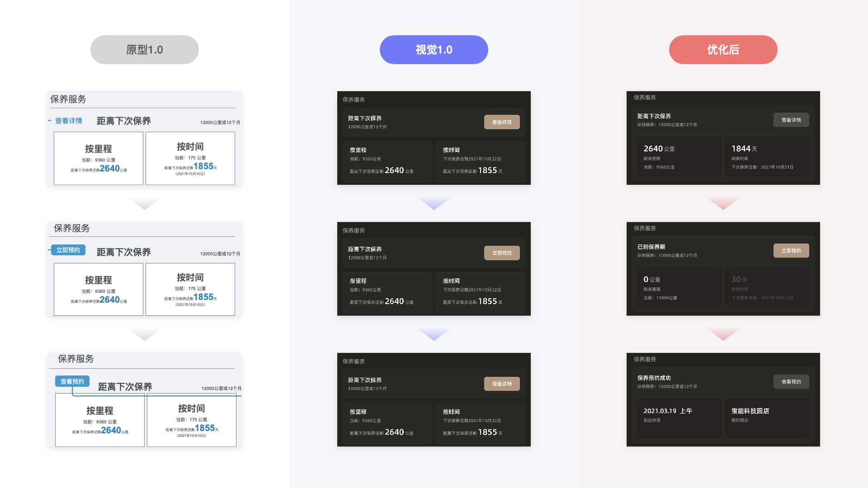Click the 宝能科技园店 store card
The height and width of the screenshot is (488, 868).
767,418
